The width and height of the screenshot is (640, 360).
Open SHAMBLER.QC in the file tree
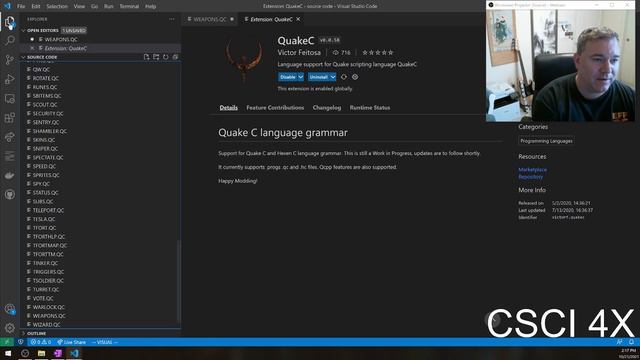click(x=49, y=131)
